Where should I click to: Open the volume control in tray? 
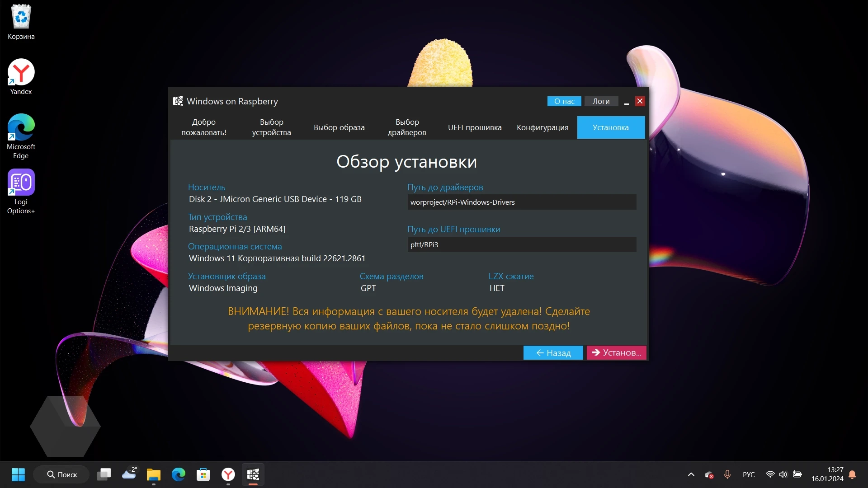pyautogui.click(x=783, y=474)
